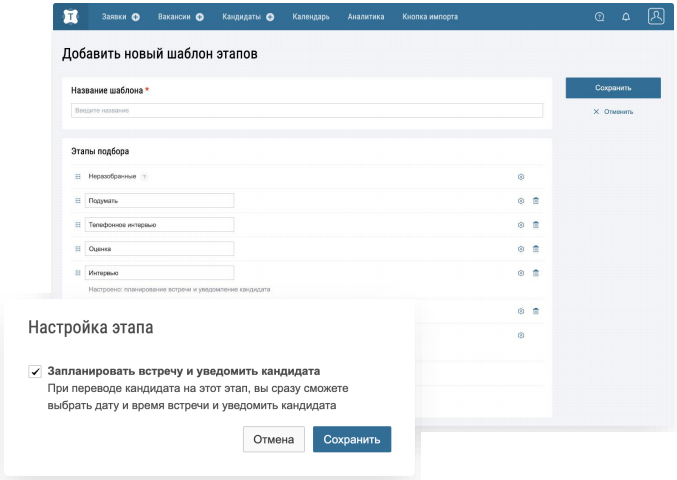Click the Сохранить button for the template
This screenshot has width=677, height=480.
613,88
